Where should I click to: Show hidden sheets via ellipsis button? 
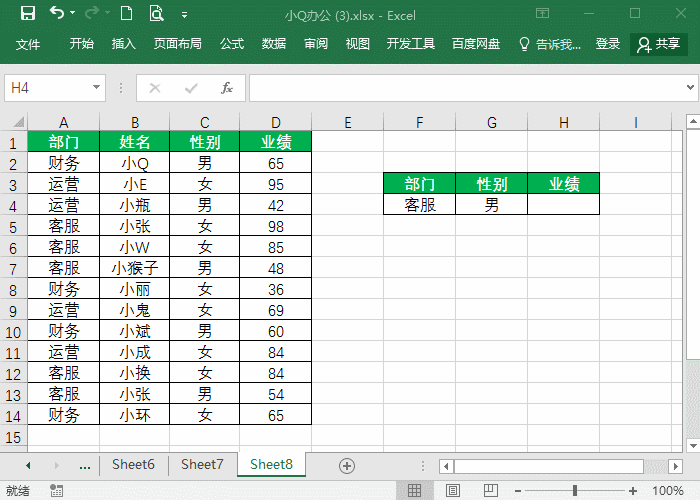point(85,466)
